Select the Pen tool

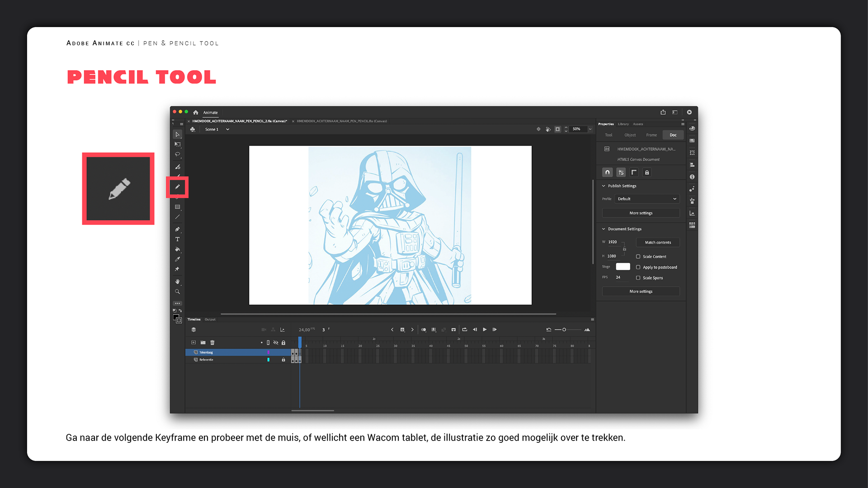coord(177,229)
